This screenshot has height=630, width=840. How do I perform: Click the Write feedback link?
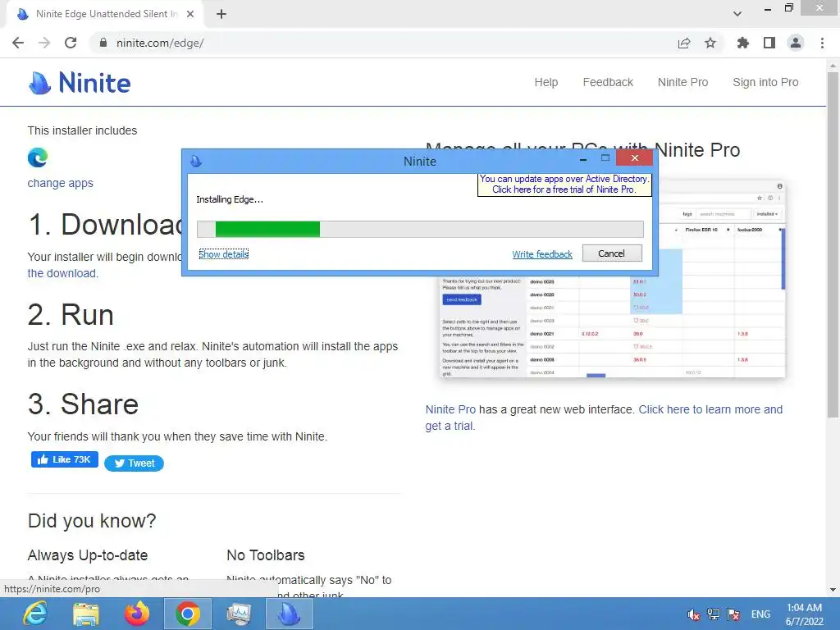tap(542, 254)
